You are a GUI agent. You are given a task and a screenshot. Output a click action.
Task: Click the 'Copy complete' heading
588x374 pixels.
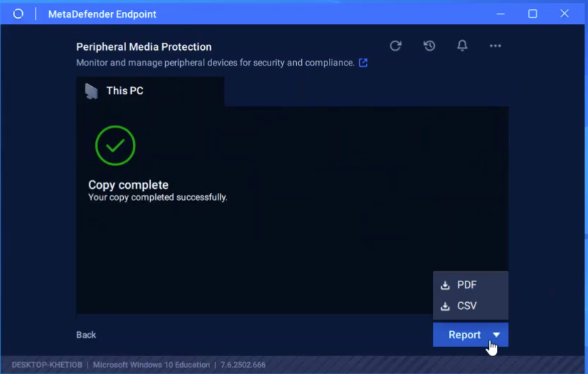(128, 185)
